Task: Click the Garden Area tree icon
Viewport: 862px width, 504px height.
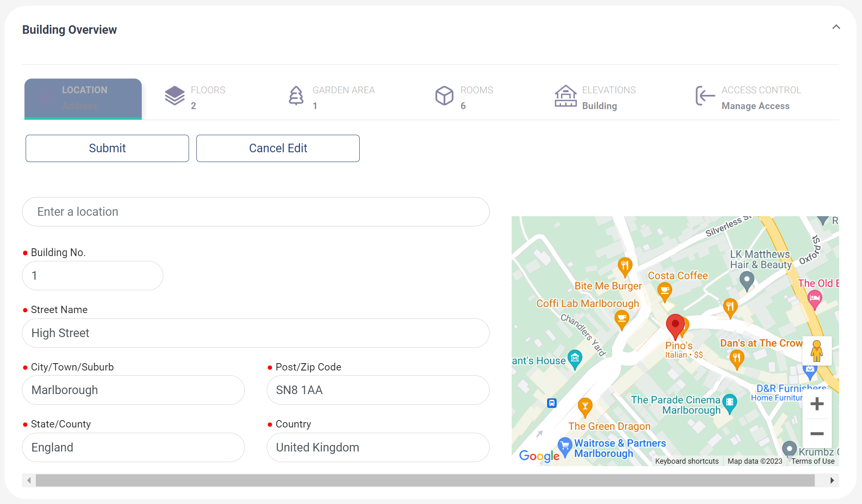Action: coord(296,96)
